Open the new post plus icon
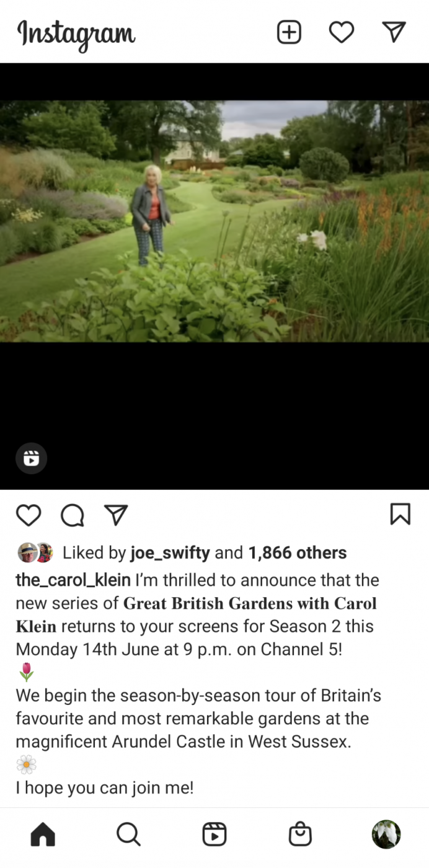Screen dimensions: 429x868 (x=289, y=32)
